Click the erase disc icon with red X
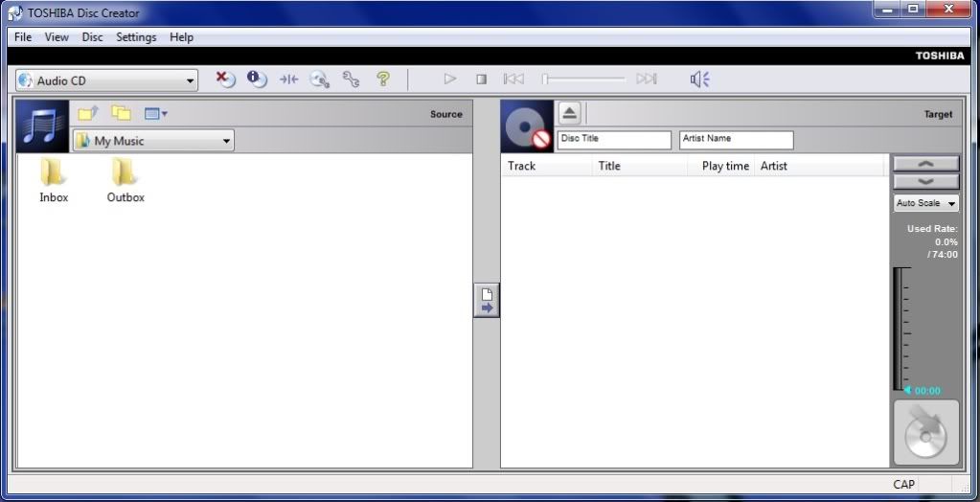The width and height of the screenshot is (980, 502). click(225, 79)
